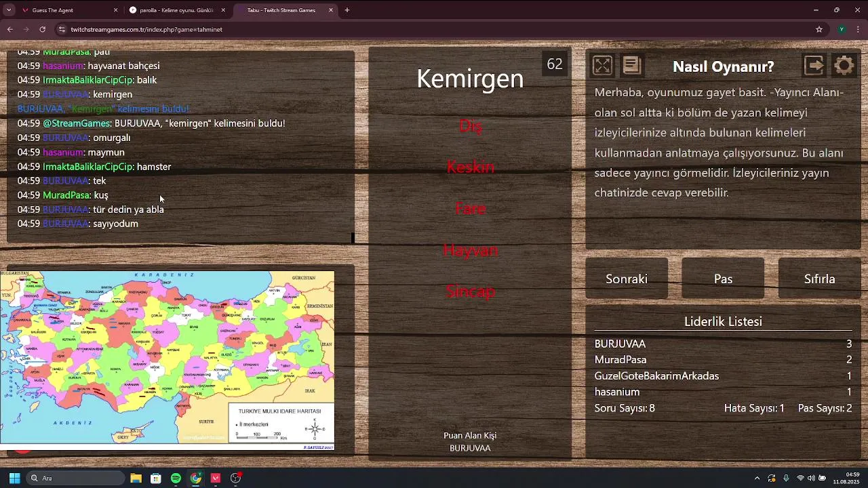The width and height of the screenshot is (868, 488).
Task: Click the main word Kemirgen
Action: coord(470,79)
